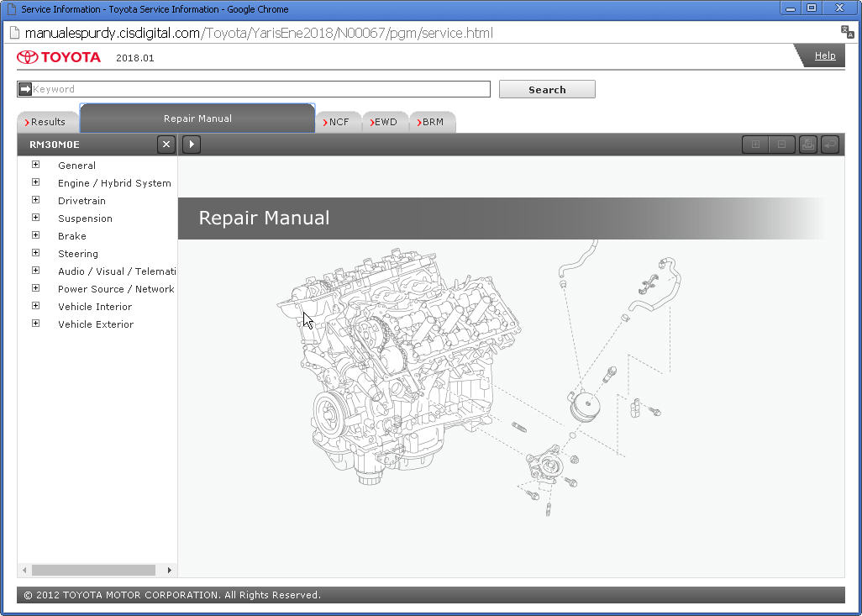Screen dimensions: 862x616
Task: Close the RM30M0E tree panel
Action: coord(166,145)
